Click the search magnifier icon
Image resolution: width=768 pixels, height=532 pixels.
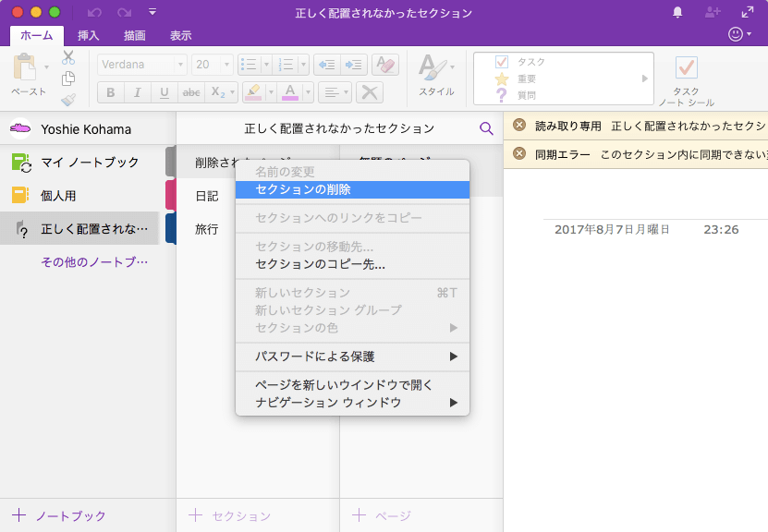pyautogui.click(x=486, y=128)
